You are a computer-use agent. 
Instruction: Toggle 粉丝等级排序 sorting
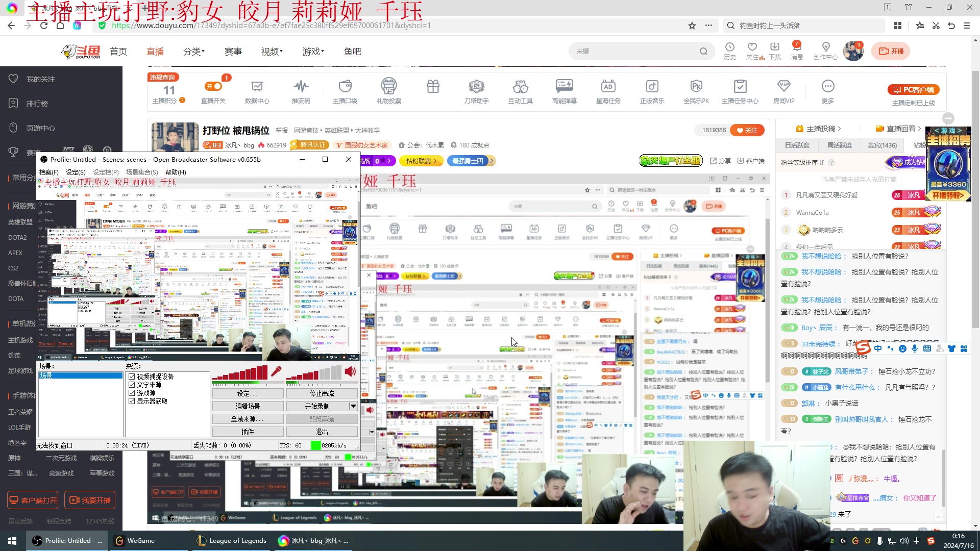[x=802, y=162]
